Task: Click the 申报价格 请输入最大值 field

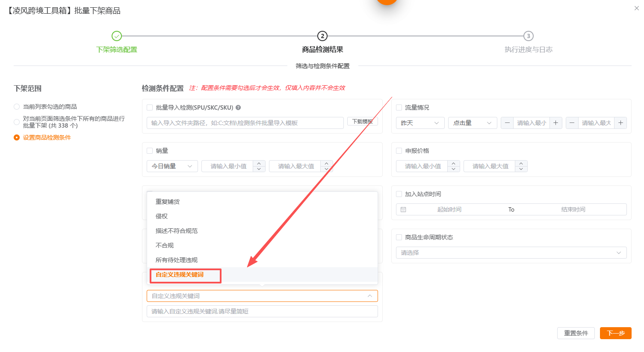Action: pos(490,166)
